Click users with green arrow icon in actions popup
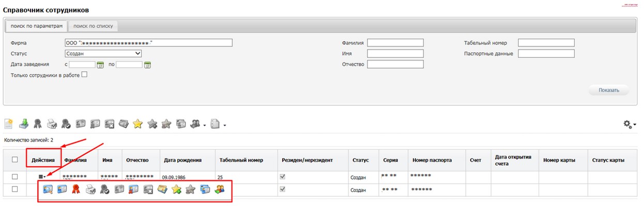Image resolution: width=644 pixels, height=206 pixels. coord(219,189)
